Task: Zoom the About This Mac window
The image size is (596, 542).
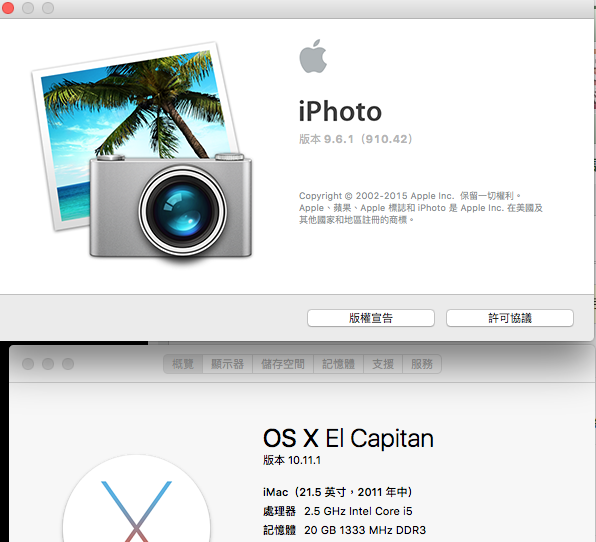Action: [68, 364]
